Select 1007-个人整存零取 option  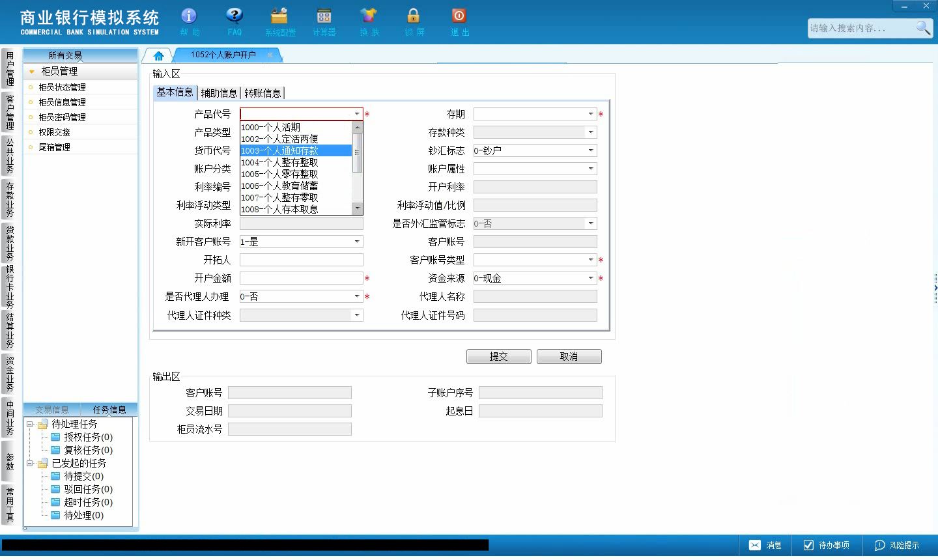(296, 197)
